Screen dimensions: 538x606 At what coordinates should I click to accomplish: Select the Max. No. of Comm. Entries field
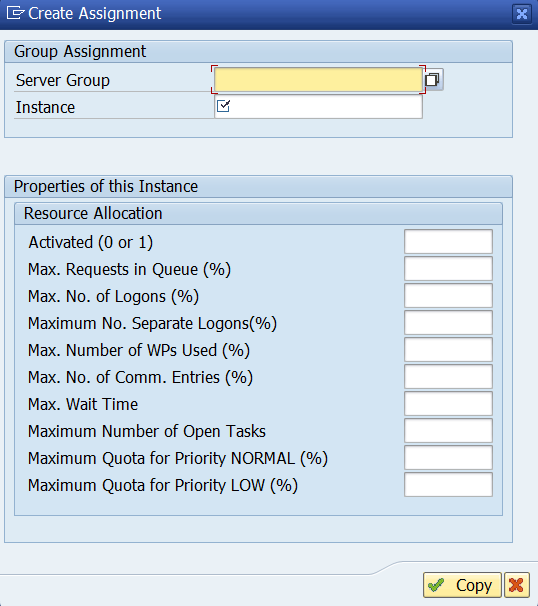pyautogui.click(x=448, y=377)
